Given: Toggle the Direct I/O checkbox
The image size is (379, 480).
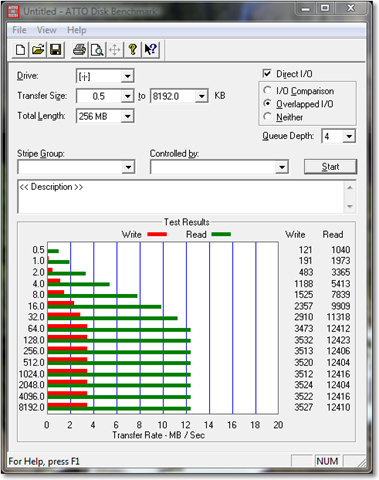Looking at the screenshot, I should (267, 73).
